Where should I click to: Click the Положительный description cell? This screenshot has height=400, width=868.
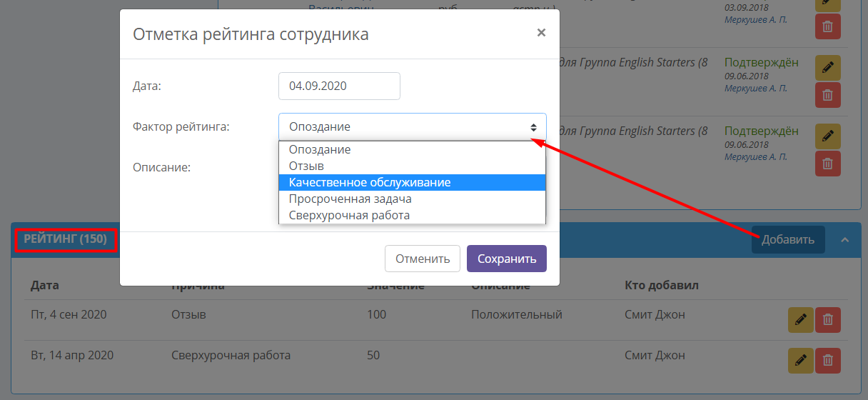coord(517,314)
